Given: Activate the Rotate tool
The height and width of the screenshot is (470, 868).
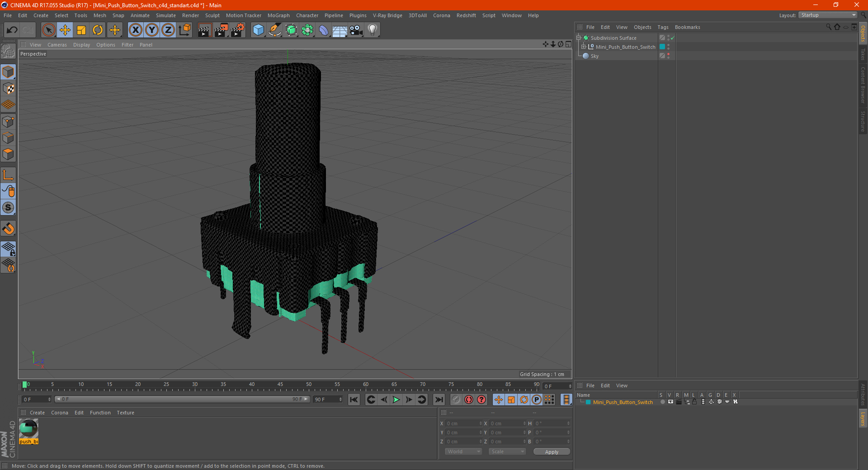Looking at the screenshot, I should 98,30.
